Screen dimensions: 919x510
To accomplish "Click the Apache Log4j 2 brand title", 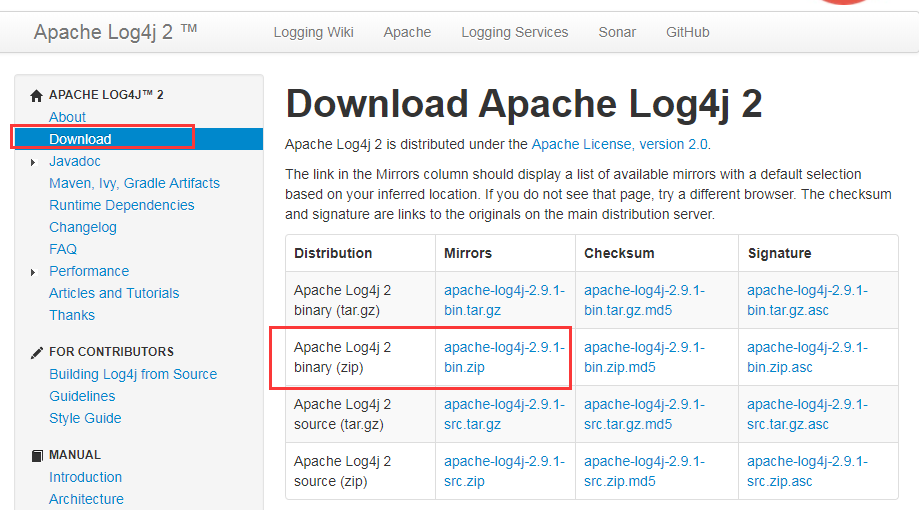I will tap(115, 32).
